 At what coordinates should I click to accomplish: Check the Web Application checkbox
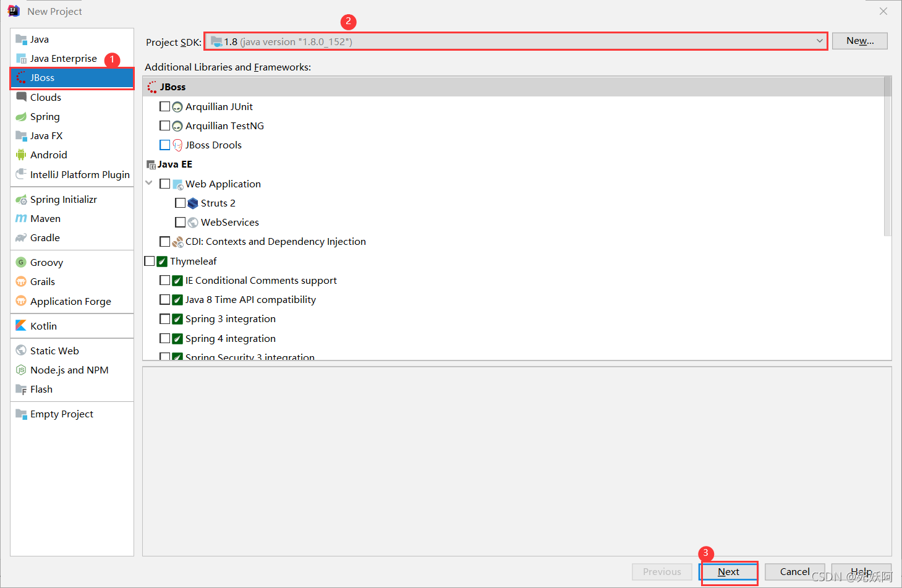(164, 184)
